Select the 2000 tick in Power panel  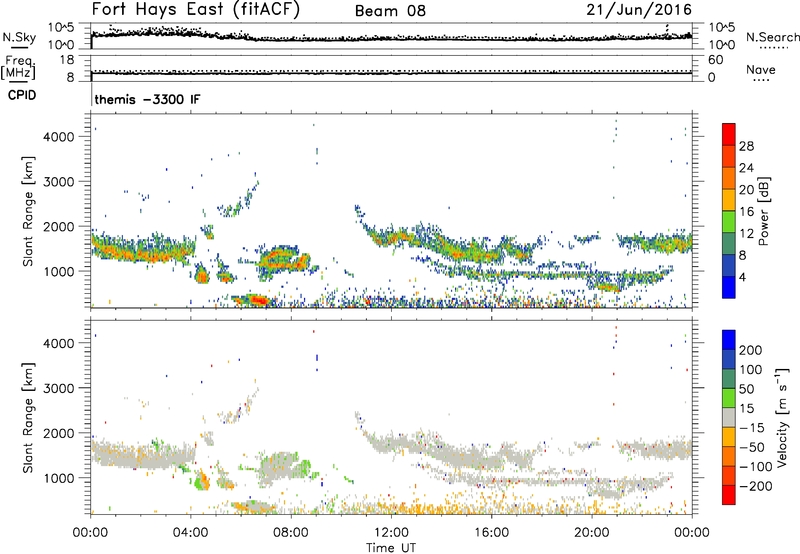click(x=58, y=226)
